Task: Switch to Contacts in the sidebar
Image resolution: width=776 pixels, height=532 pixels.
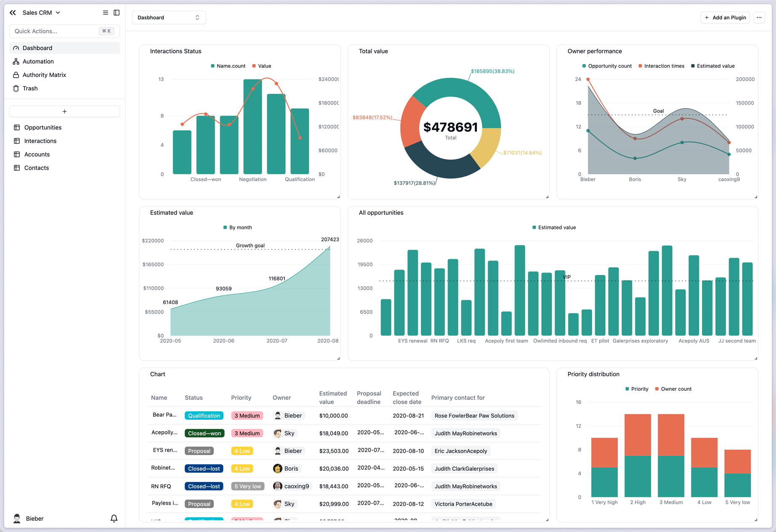Action: point(36,167)
